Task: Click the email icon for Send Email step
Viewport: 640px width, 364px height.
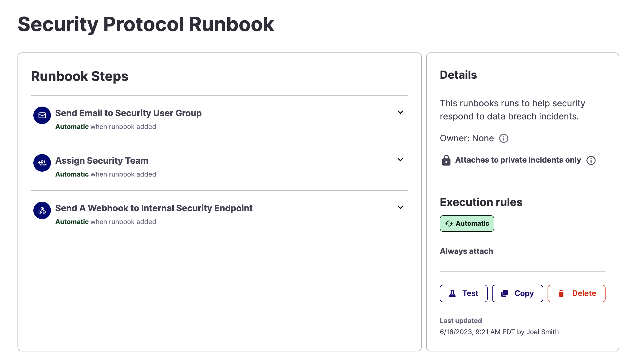Action: coord(42,115)
